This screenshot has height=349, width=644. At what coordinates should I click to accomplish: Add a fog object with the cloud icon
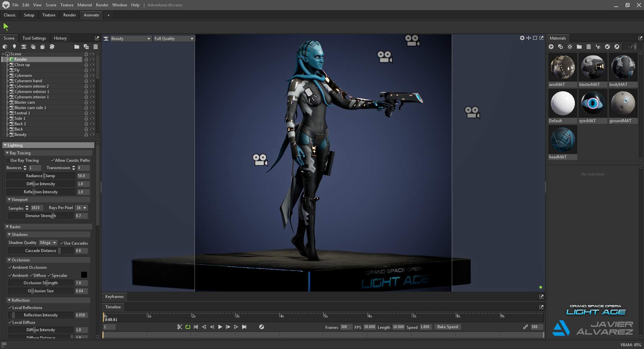[x=33, y=47]
